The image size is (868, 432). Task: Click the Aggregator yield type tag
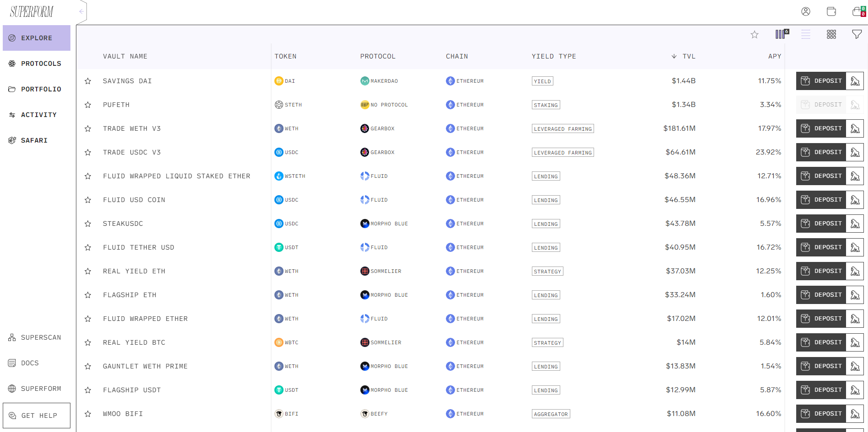[551, 414]
